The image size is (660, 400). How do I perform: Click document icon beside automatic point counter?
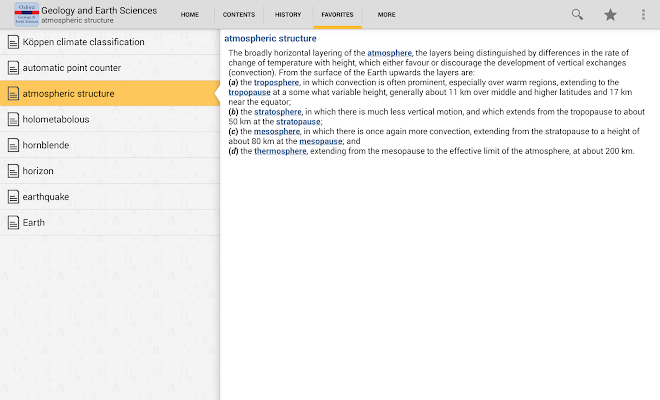pyautogui.click(x=13, y=68)
